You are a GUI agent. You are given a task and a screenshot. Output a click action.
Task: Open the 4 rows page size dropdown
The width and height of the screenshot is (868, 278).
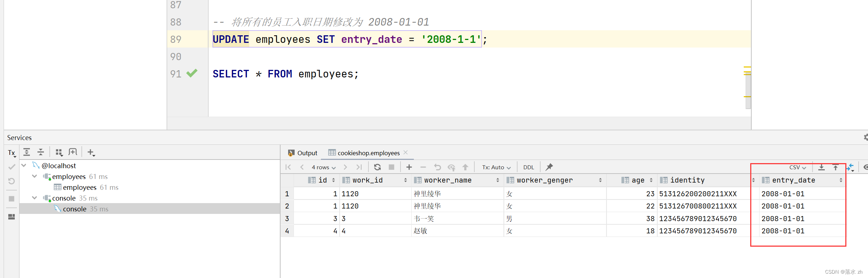point(323,167)
